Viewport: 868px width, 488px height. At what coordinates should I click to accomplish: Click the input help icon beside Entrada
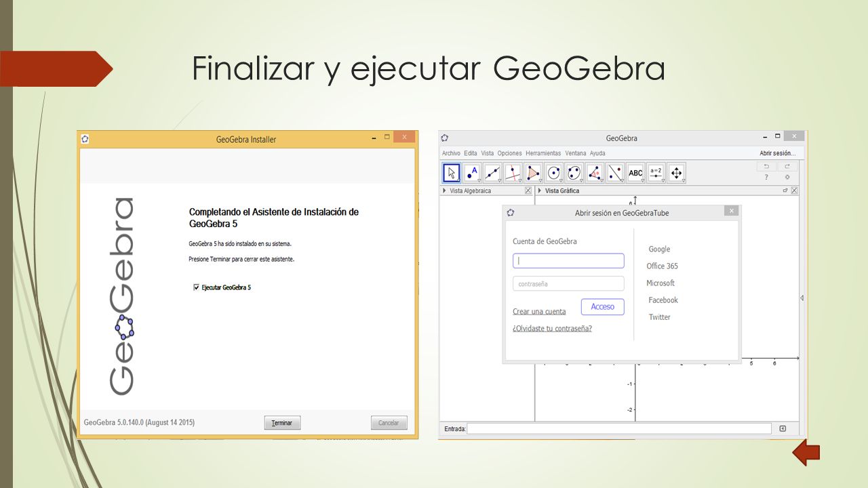pyautogui.click(x=783, y=428)
